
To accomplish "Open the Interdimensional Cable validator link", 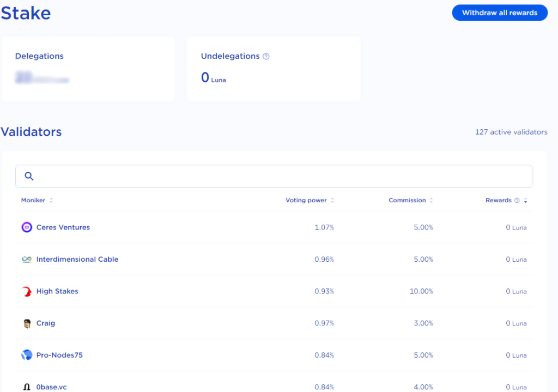I will 77,260.
